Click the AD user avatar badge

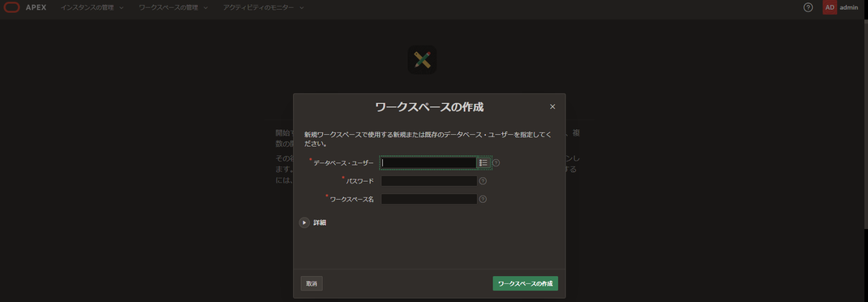pos(830,7)
